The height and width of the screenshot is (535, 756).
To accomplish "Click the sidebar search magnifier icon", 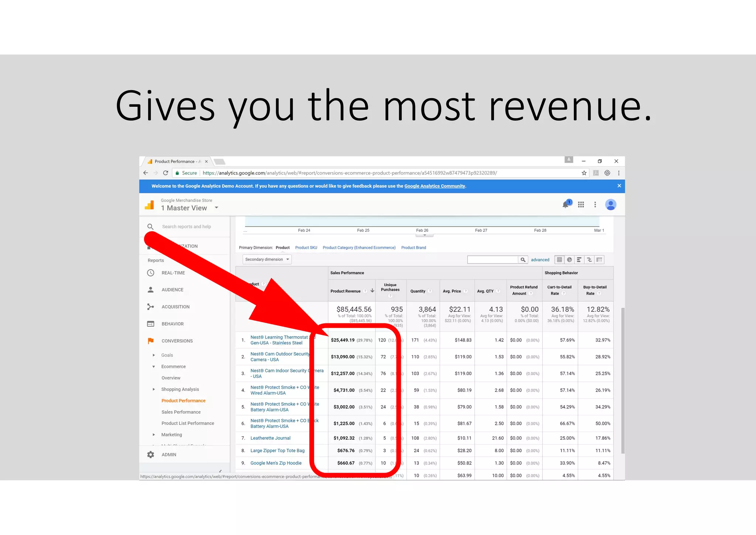I will pos(150,226).
